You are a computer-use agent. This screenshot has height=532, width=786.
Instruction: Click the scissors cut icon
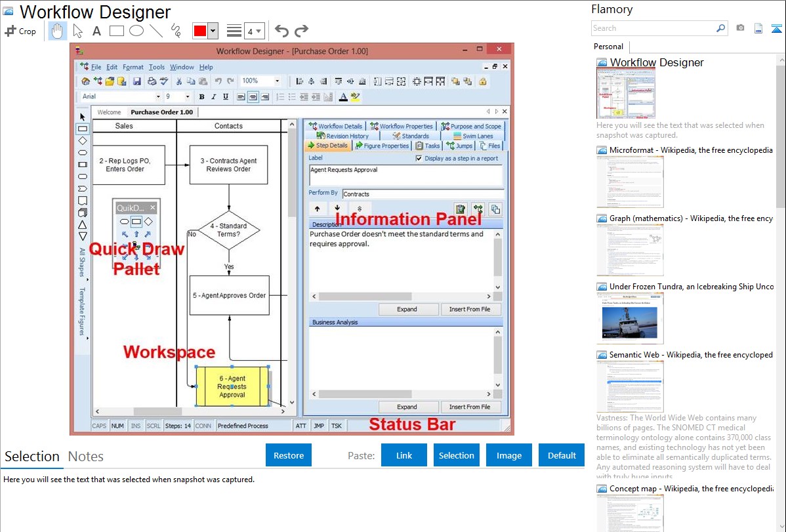pos(178,81)
